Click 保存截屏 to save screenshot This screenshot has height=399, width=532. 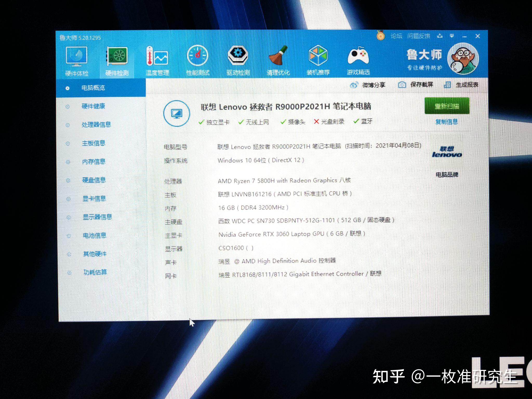(x=416, y=85)
